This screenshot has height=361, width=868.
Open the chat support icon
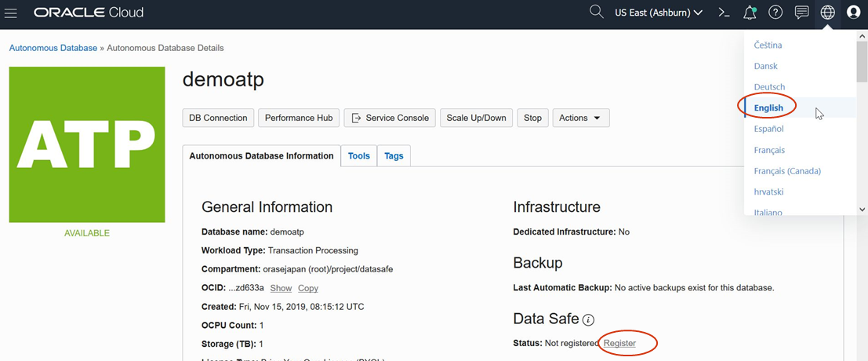click(x=801, y=13)
